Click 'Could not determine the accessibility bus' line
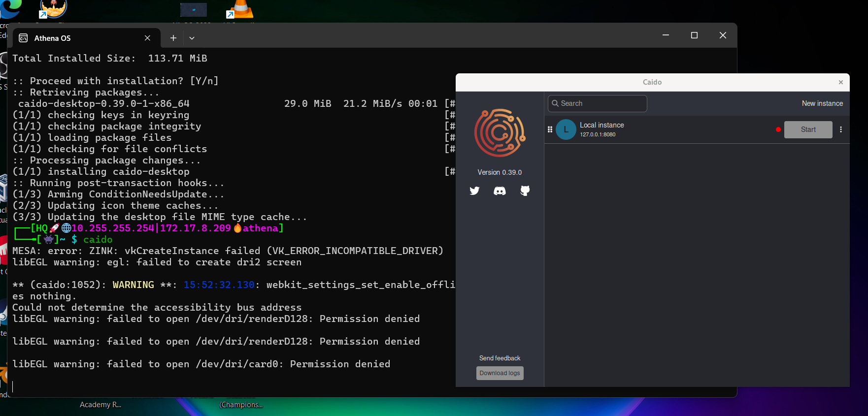 (x=157, y=308)
